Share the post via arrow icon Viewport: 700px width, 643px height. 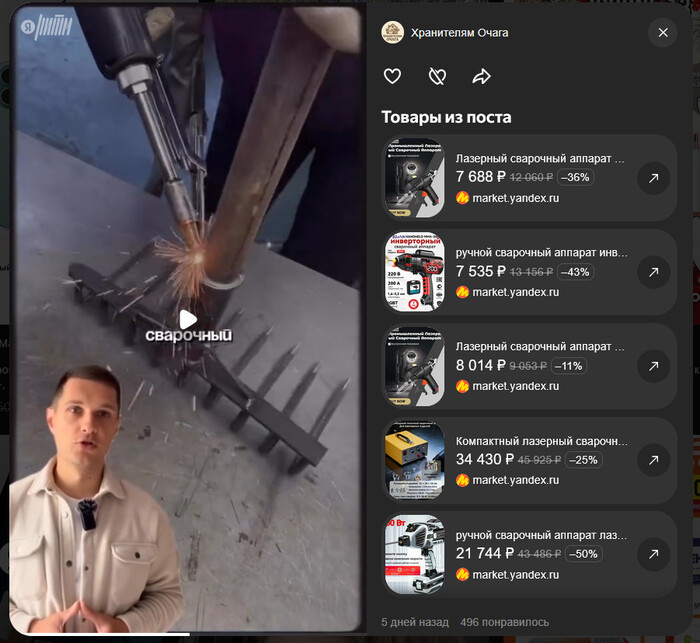(x=481, y=76)
